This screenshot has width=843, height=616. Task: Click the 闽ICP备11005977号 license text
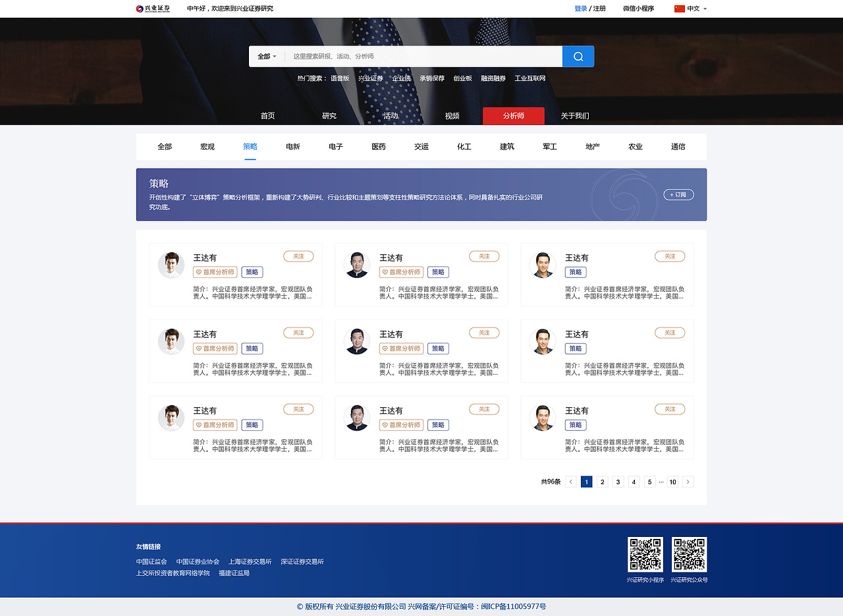pyautogui.click(x=514, y=607)
